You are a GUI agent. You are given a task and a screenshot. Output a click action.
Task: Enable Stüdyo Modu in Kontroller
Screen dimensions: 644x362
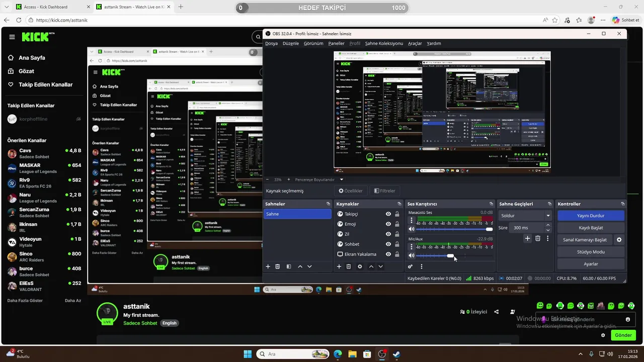coord(591,252)
